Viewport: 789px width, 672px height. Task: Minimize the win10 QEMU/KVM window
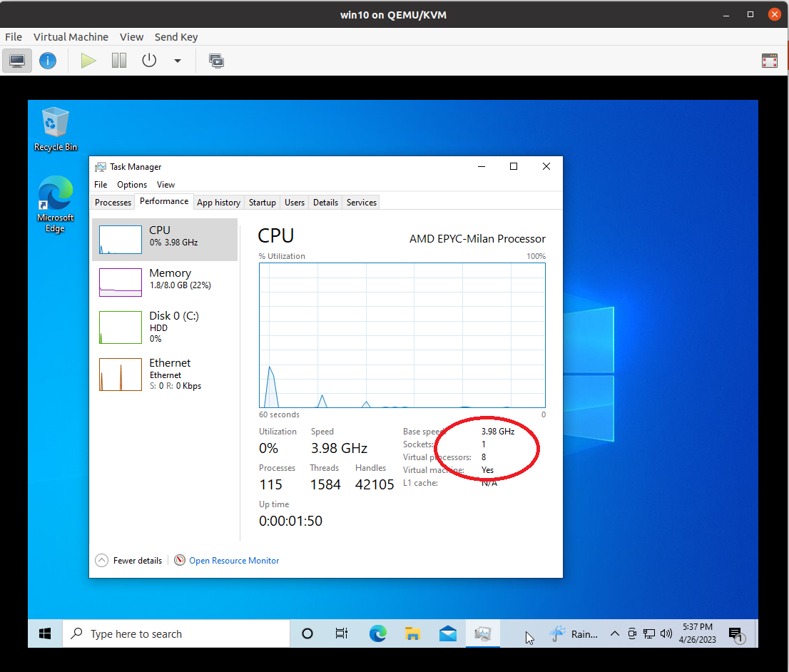[726, 14]
